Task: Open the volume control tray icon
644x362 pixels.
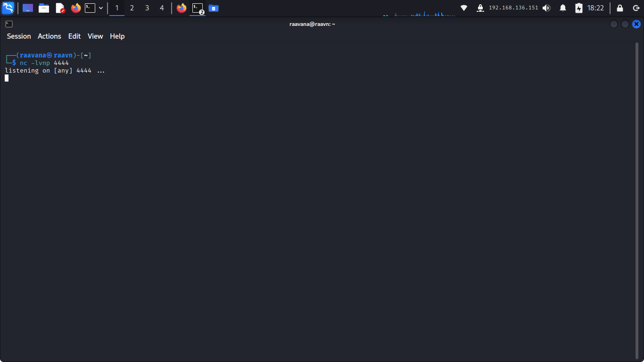Action: pyautogui.click(x=546, y=8)
